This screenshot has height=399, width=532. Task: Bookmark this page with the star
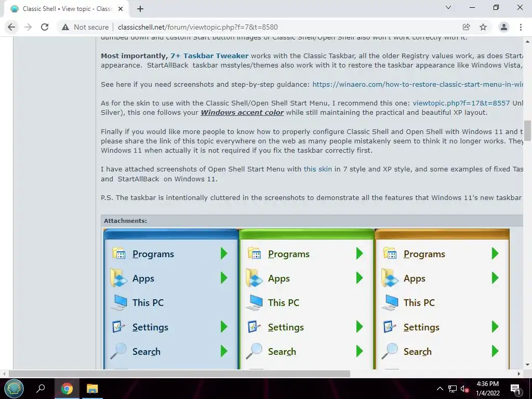point(483,27)
